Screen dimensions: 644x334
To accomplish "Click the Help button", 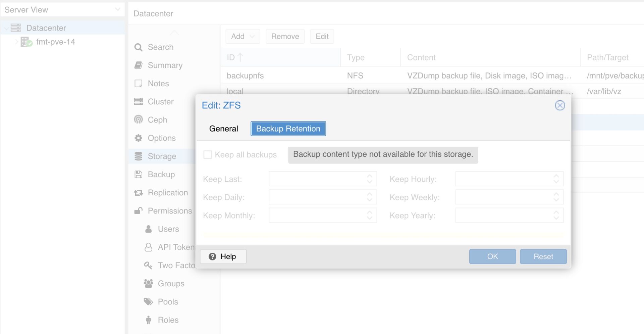I will pos(223,256).
